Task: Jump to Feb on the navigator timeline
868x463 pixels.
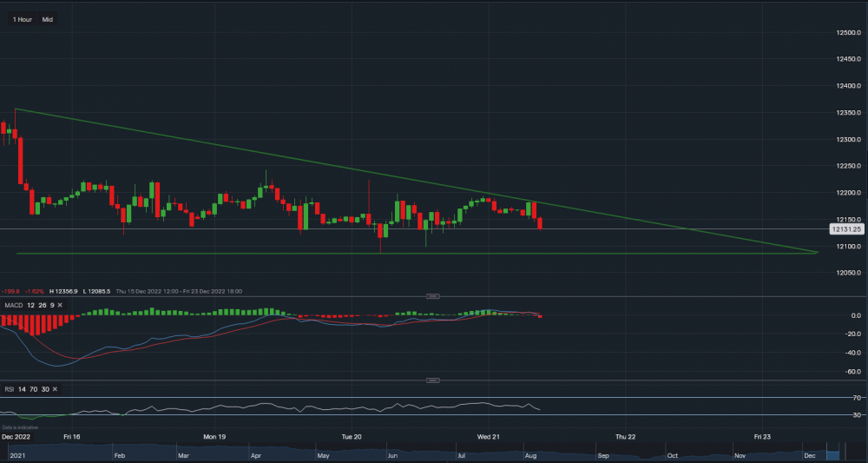Action: click(120, 454)
